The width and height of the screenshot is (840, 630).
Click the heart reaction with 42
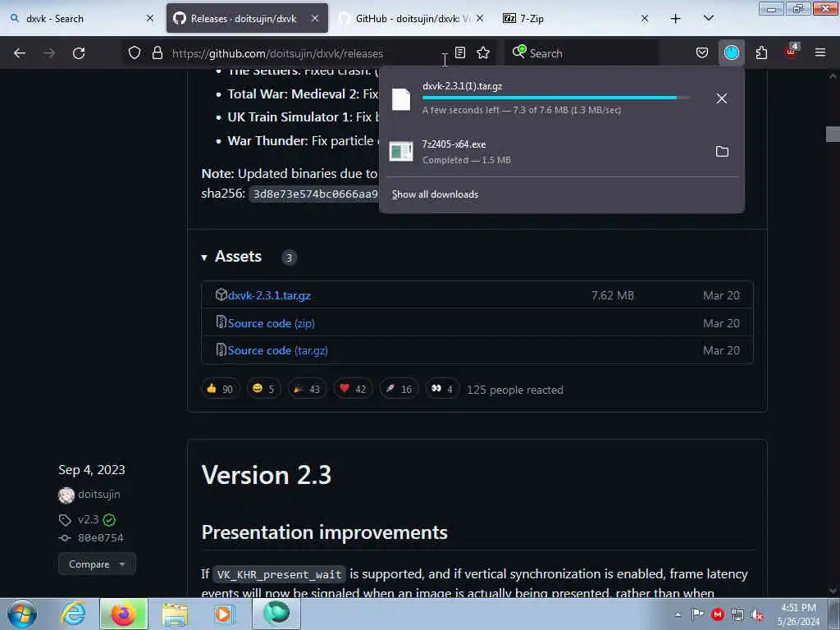353,389
